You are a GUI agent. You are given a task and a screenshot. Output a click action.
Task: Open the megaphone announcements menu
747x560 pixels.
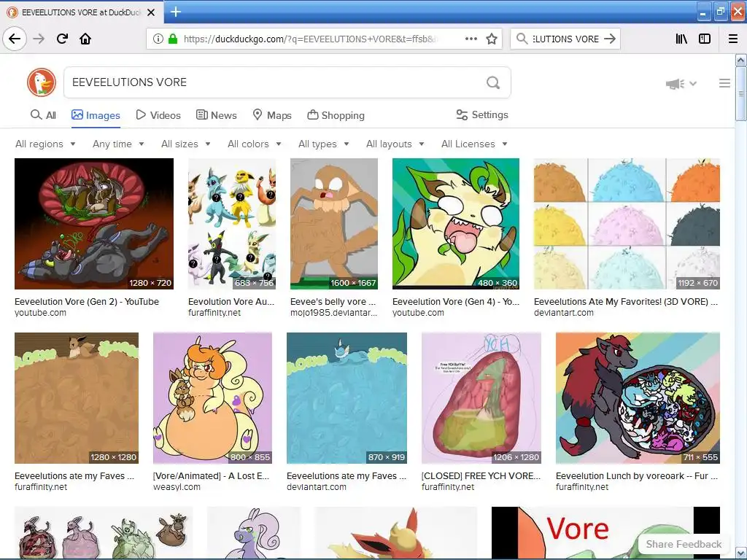pyautogui.click(x=681, y=84)
